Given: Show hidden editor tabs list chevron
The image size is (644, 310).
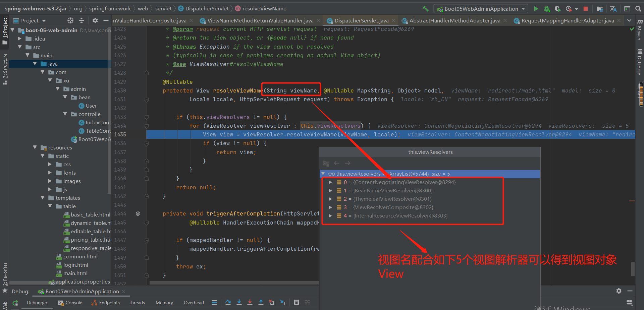Looking at the screenshot, I should [x=629, y=20].
